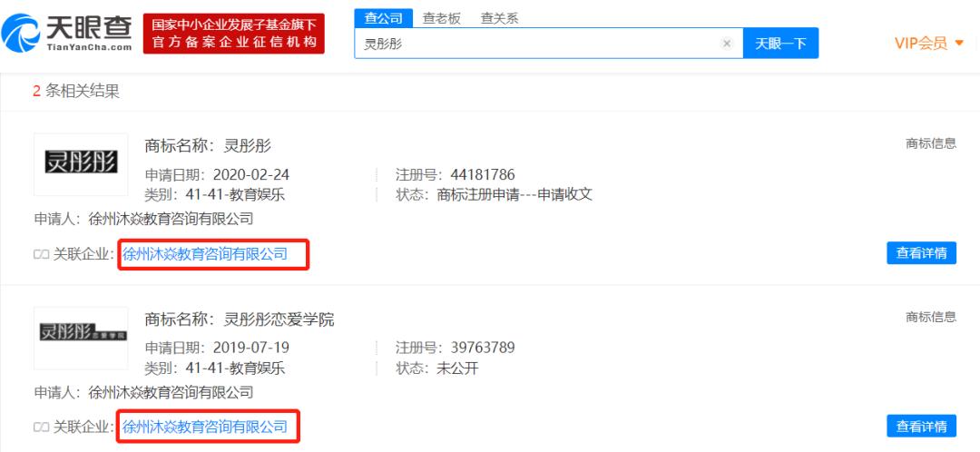
Task: Click the 天眼一下 search button
Action: tap(780, 44)
